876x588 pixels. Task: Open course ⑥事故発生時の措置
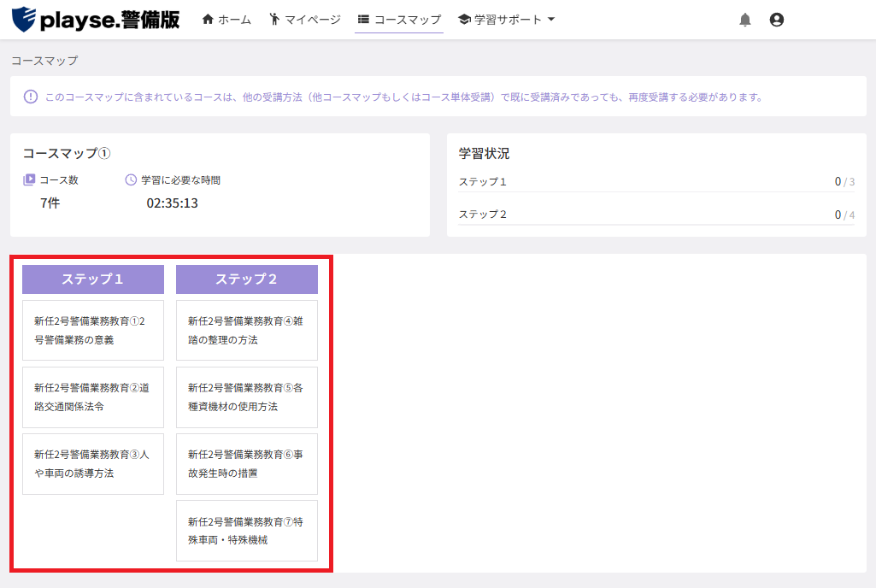[x=247, y=464]
